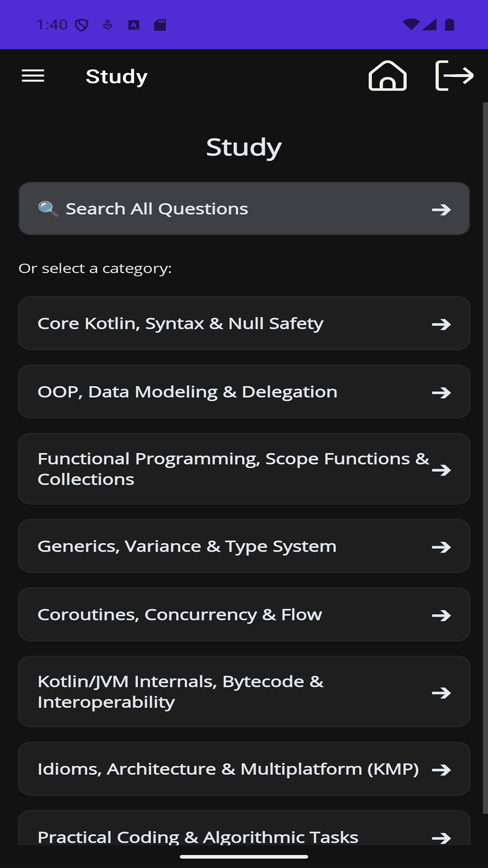Click arrow beside OOP, Data Modeling category
This screenshot has width=488, height=868.
coord(441,392)
